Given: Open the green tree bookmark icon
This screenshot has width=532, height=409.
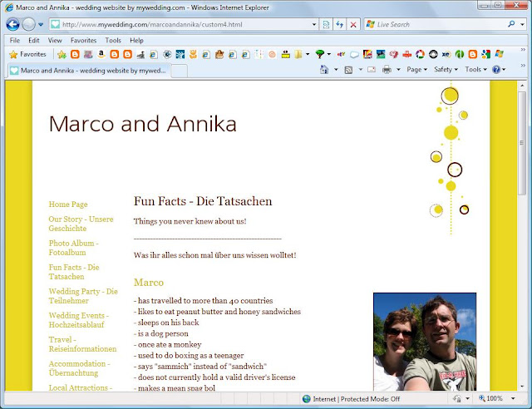Looking at the screenshot, I should click(x=319, y=54).
